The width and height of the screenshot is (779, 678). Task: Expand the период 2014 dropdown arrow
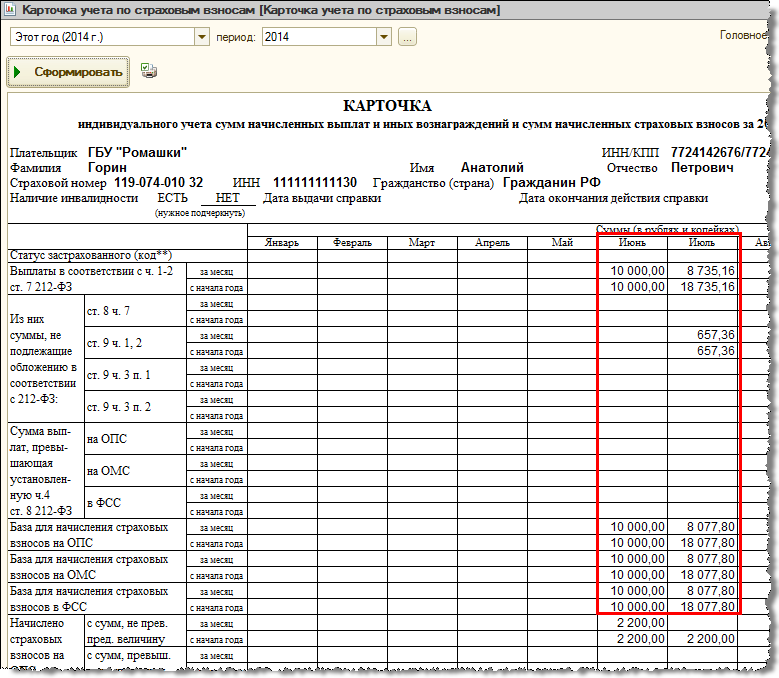383,37
